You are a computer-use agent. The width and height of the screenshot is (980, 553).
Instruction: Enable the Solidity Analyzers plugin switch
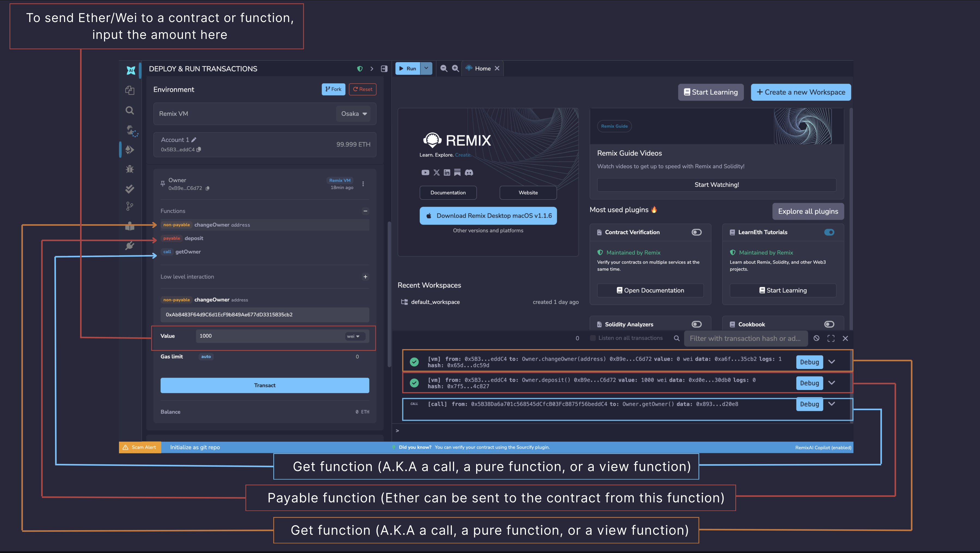697,324
